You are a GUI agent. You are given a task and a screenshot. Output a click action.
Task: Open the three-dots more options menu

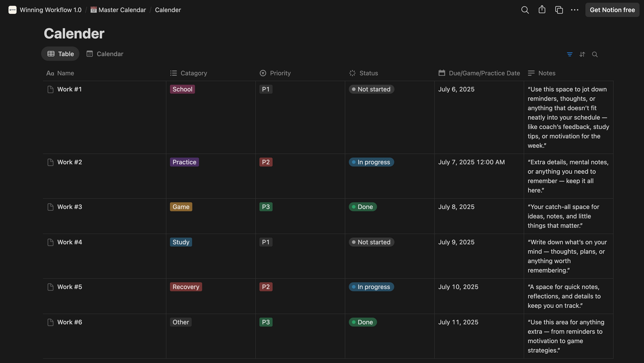(574, 10)
